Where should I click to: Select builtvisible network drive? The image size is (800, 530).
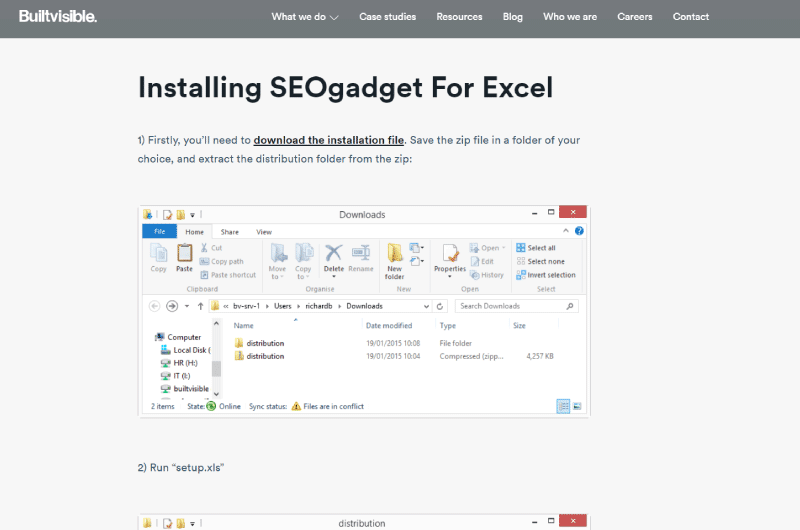[185, 389]
